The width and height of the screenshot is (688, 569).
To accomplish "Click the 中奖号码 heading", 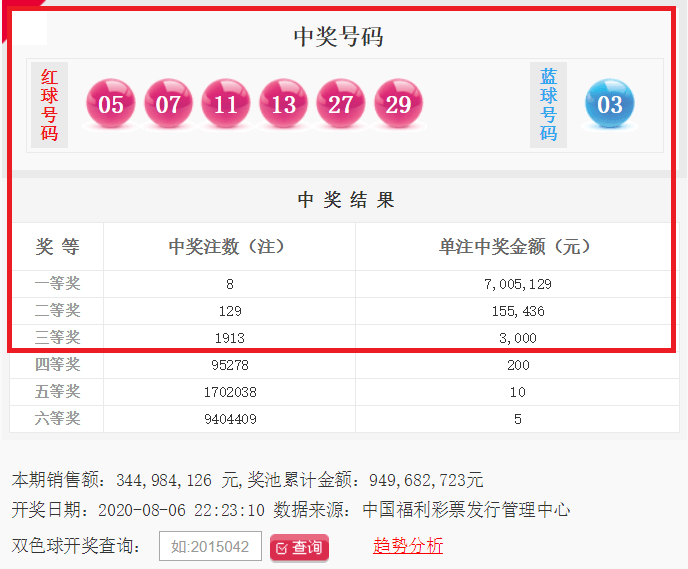I will [338, 36].
